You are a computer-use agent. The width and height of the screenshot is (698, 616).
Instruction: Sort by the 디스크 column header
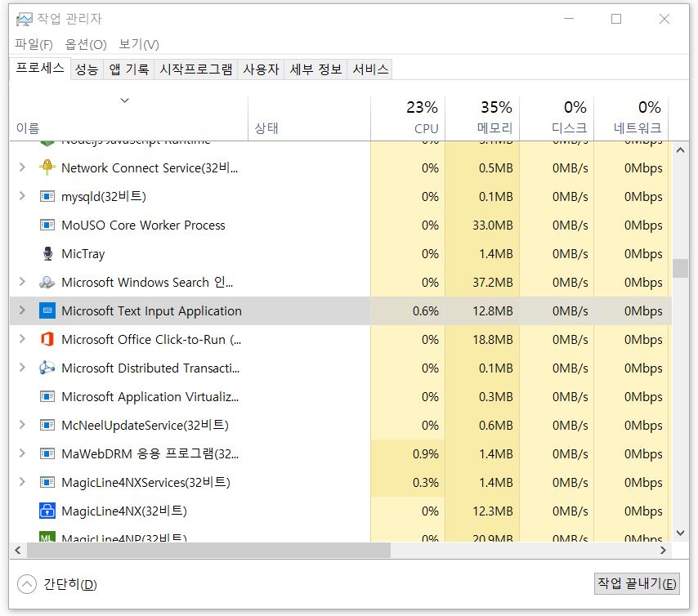pos(557,118)
